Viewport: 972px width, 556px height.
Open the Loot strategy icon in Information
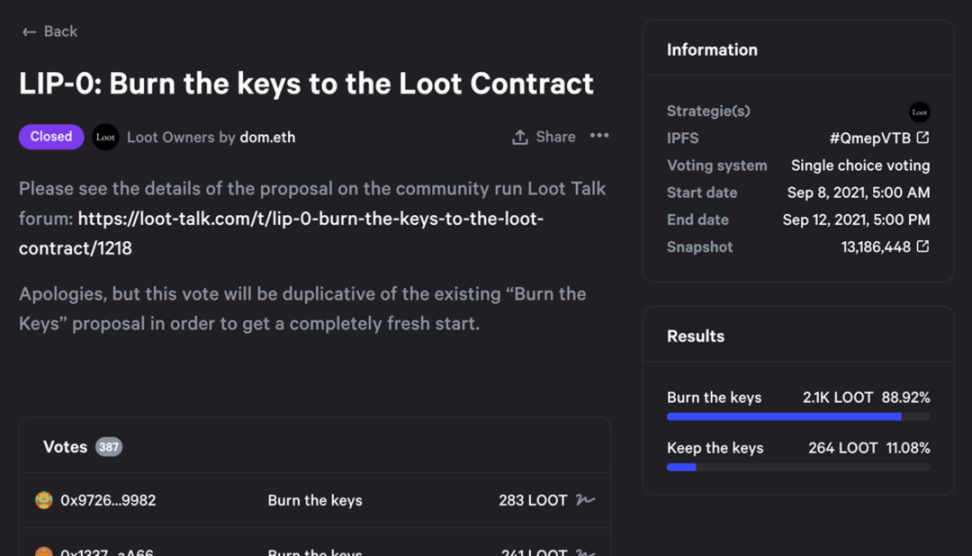(x=919, y=112)
